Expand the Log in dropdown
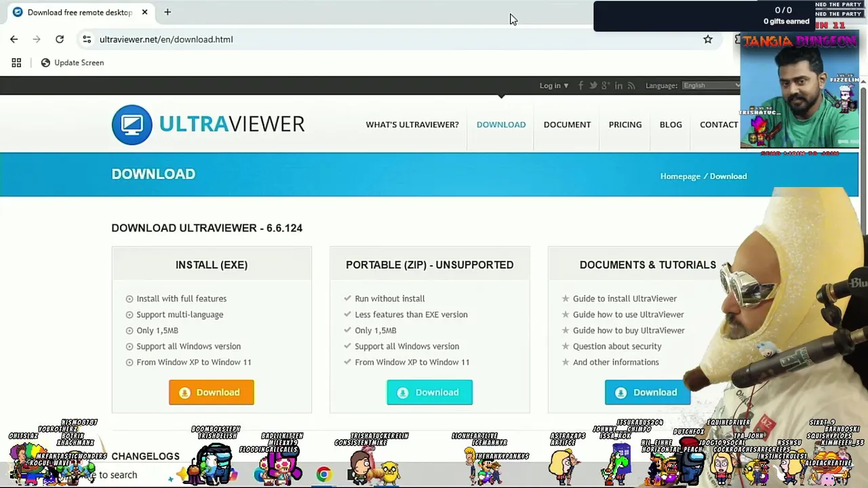The height and width of the screenshot is (488, 868). [554, 85]
